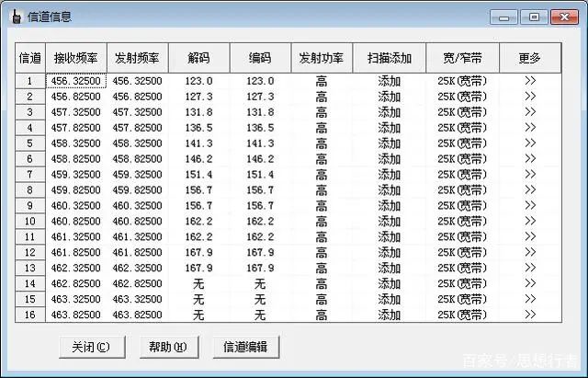The height and width of the screenshot is (378, 588).
Task: Select channel 2 transmit frequency 456.82500
Action: [138, 97]
